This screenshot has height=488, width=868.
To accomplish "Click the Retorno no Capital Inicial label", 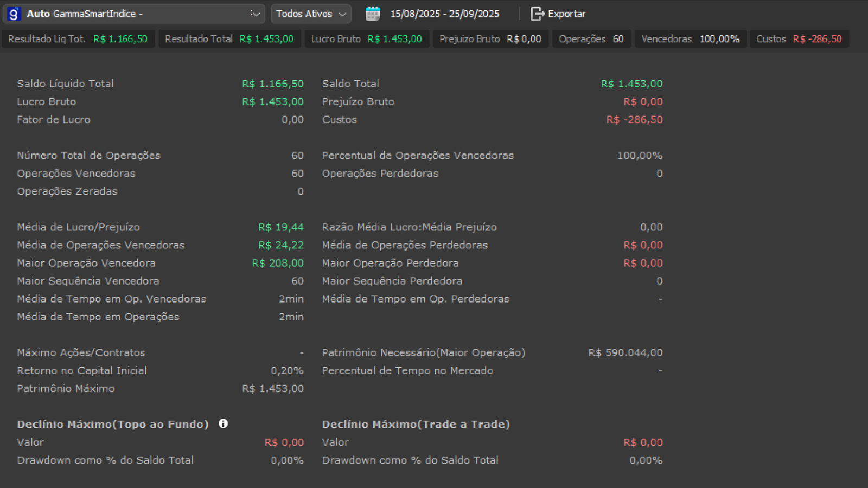I will tap(82, 370).
